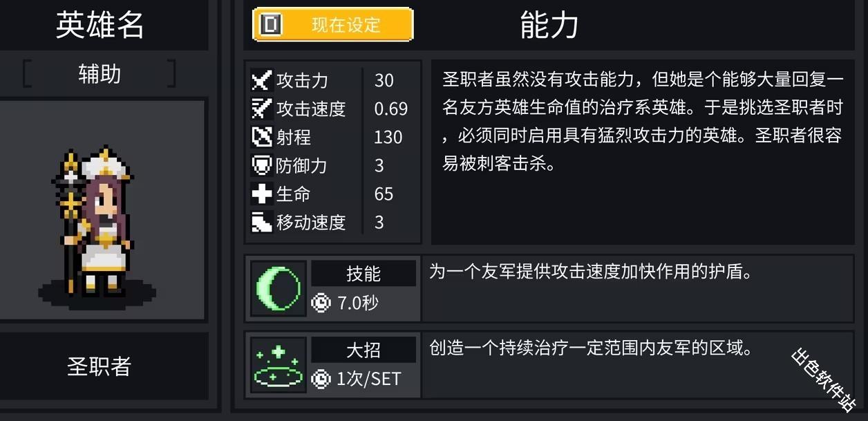Toggle the 辅助 role selector
This screenshot has width=868, height=421.
coord(101,73)
